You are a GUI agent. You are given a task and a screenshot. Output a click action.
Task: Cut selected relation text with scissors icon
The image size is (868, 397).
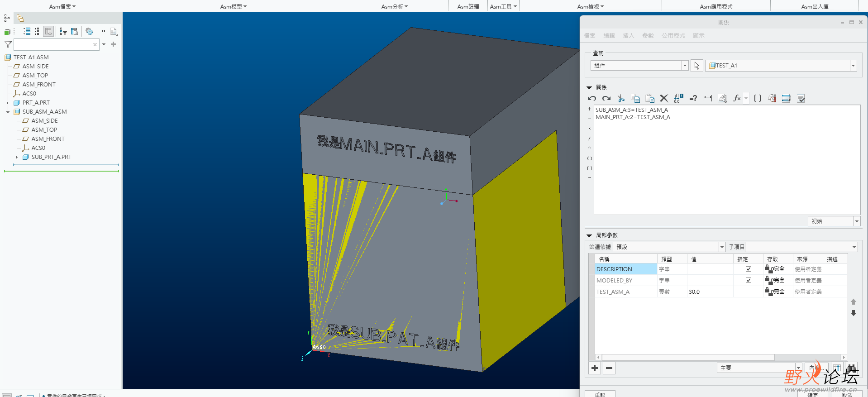click(x=621, y=98)
